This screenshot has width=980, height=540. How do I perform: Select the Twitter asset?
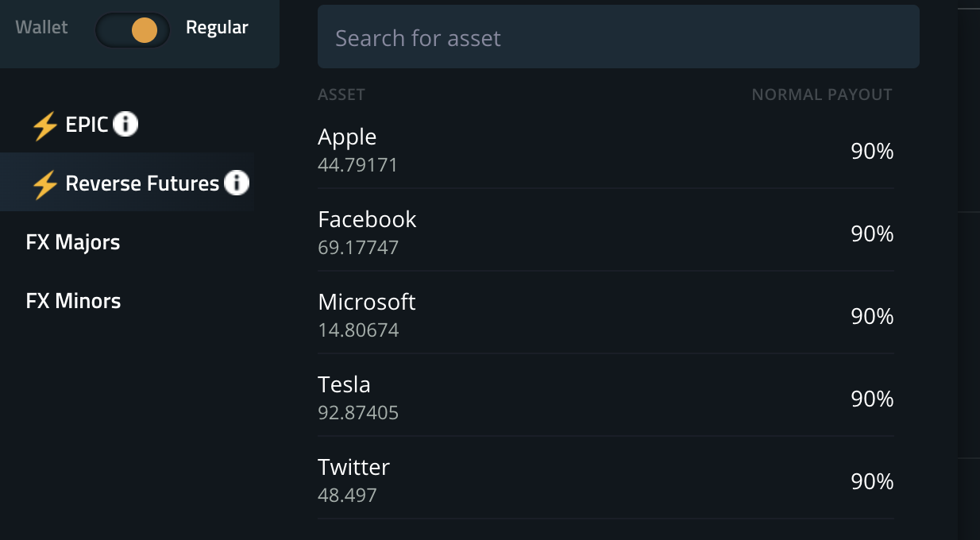click(x=606, y=481)
